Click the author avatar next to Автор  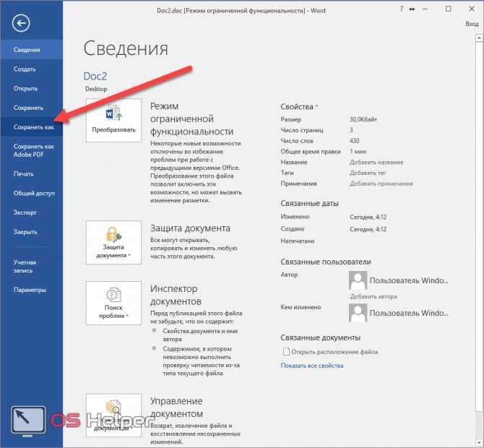(x=358, y=280)
